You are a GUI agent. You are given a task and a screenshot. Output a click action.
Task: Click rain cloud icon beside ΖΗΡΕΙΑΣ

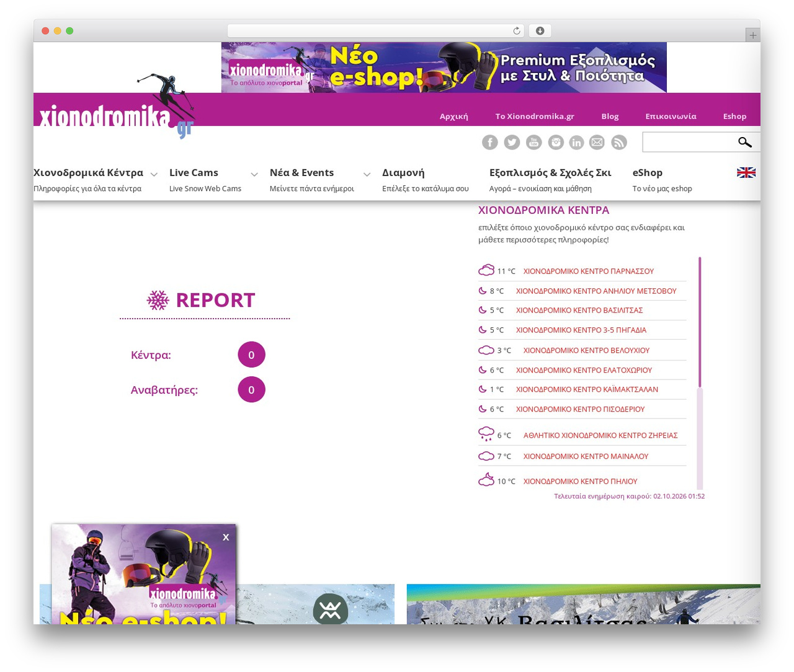(x=486, y=434)
